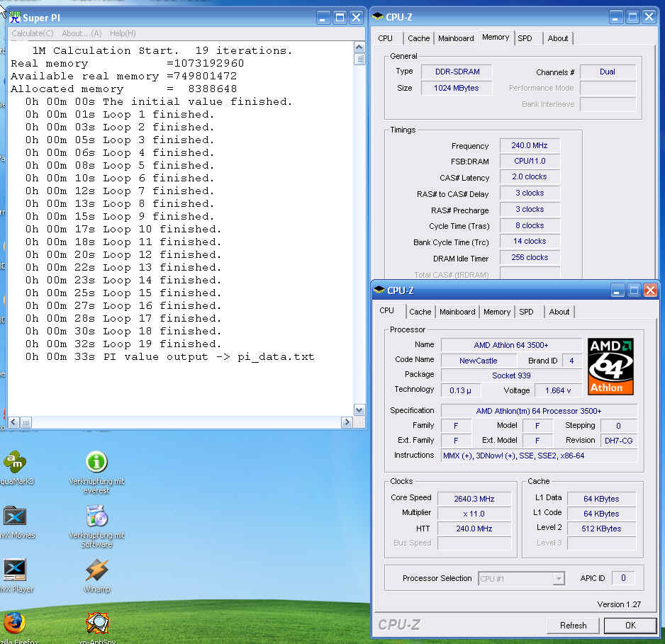The image size is (665, 644).
Task: Click the Bank Cycle Time value 14 clocks
Action: [530, 241]
